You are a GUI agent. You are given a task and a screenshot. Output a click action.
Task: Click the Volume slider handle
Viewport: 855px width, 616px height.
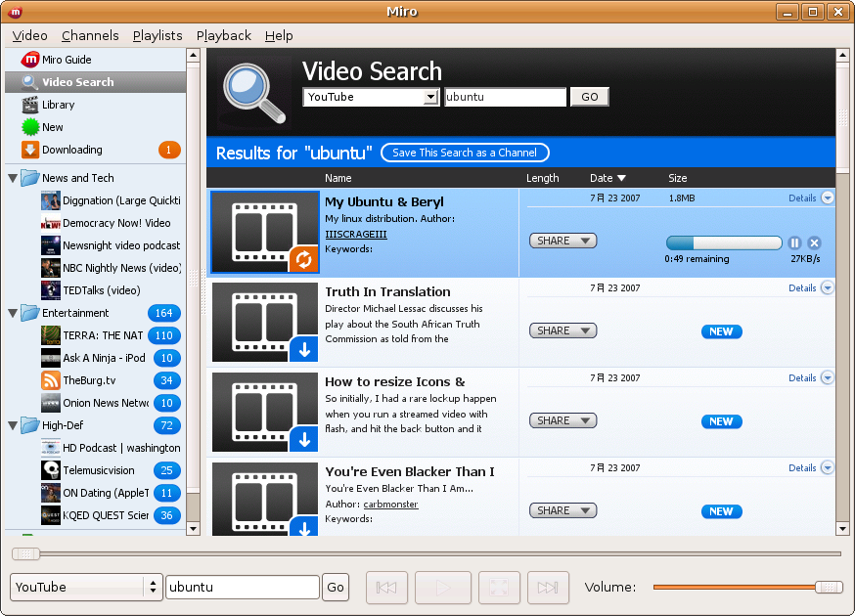[x=829, y=587]
